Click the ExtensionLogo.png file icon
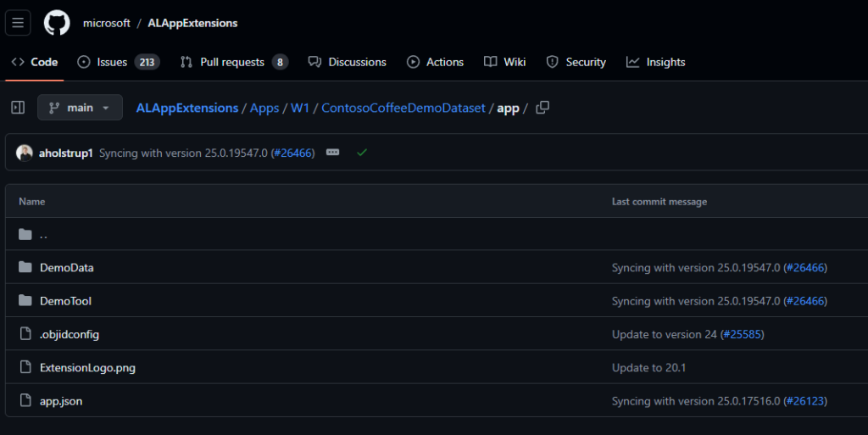 click(25, 367)
